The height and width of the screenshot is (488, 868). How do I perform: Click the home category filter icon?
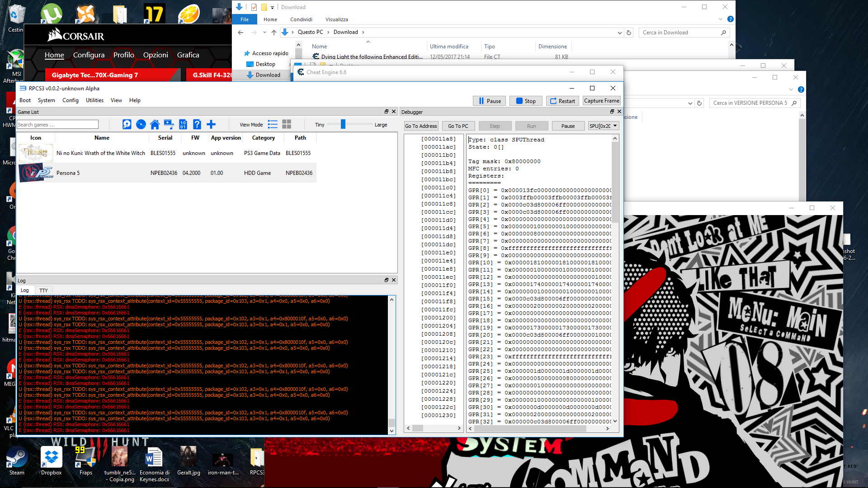(155, 124)
